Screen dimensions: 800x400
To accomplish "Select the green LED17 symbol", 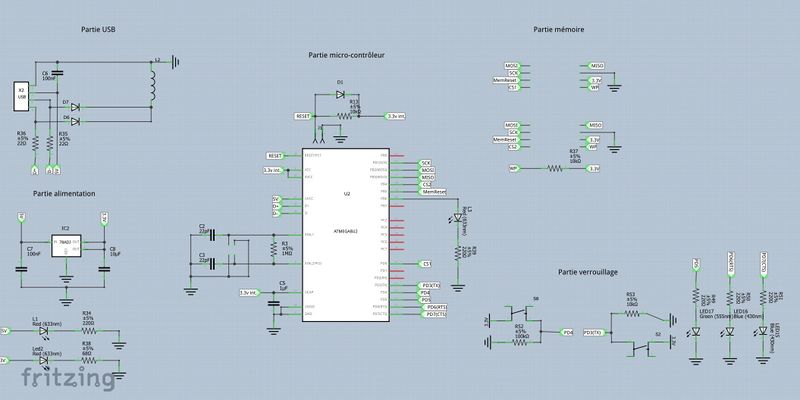I will (699, 325).
